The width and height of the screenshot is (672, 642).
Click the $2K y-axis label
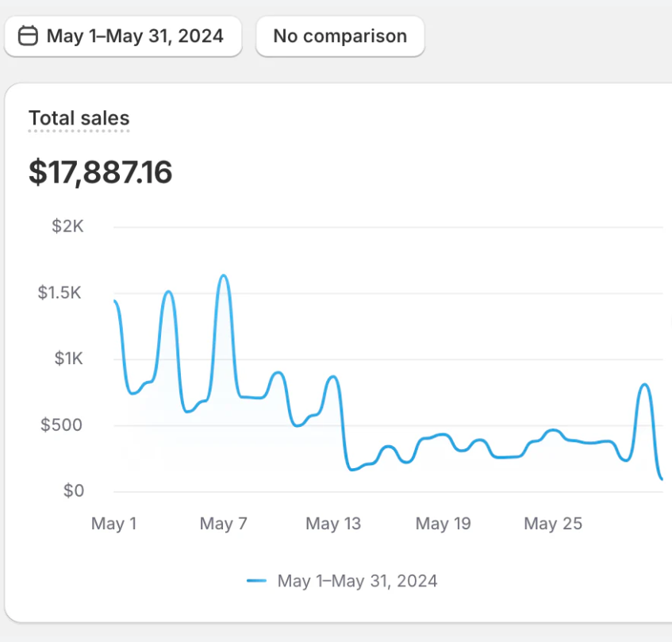(67, 227)
